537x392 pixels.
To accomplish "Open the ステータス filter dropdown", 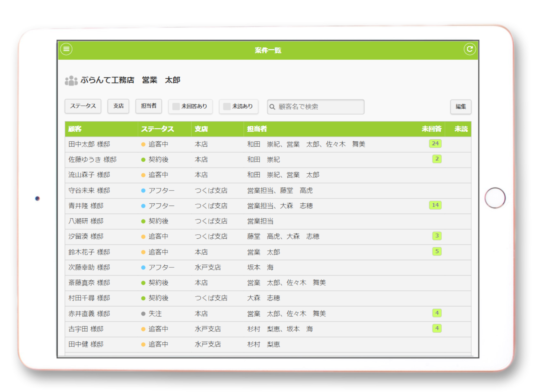I will (83, 106).
